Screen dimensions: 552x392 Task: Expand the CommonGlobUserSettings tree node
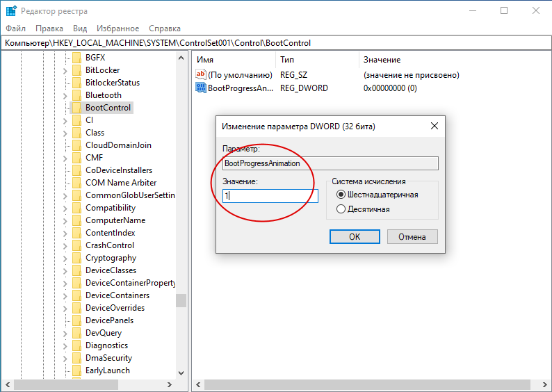point(65,195)
